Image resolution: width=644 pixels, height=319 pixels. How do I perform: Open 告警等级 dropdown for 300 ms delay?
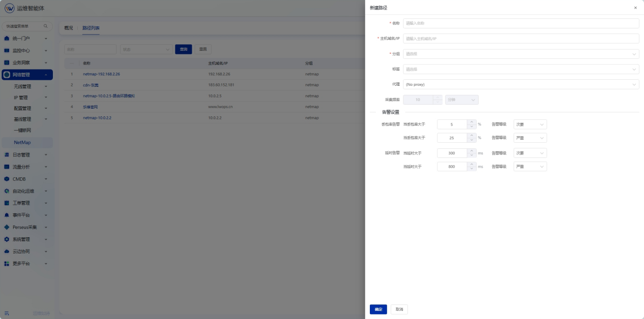[x=530, y=153]
